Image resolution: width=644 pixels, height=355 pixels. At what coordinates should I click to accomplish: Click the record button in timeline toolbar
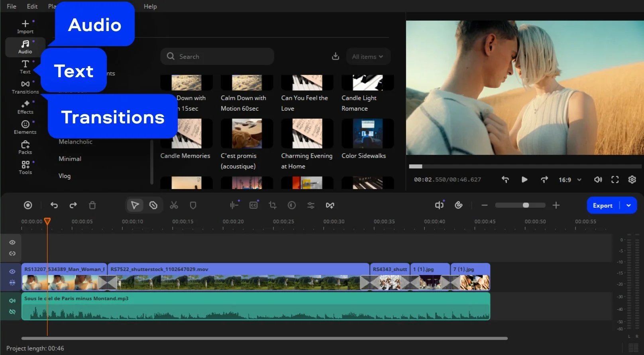click(28, 205)
